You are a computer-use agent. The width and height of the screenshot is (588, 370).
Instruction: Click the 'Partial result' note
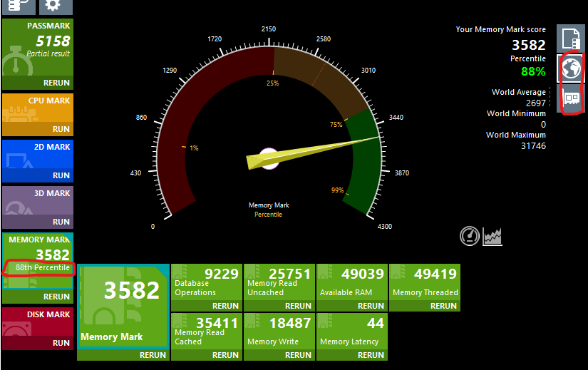(48, 53)
